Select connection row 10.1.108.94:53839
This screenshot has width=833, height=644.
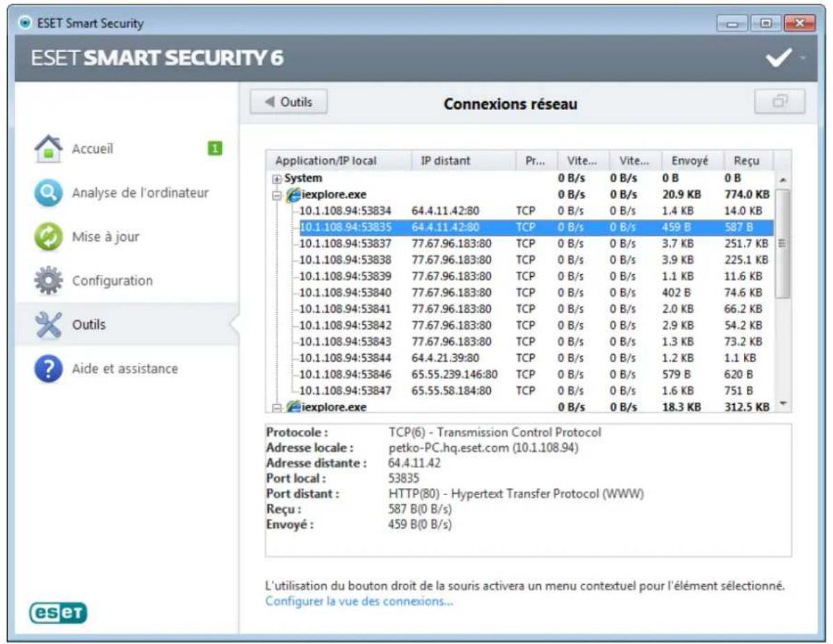535,276
